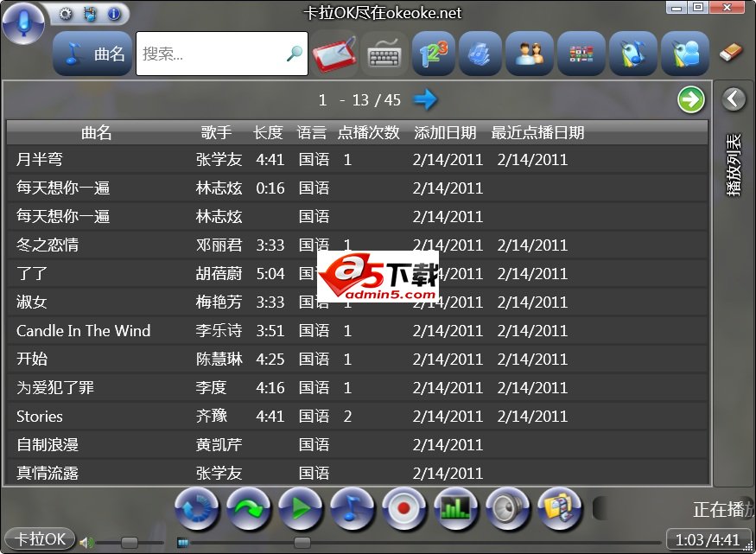Click singer 陈慧琳 cell
This screenshot has height=554, width=756.
point(219,359)
